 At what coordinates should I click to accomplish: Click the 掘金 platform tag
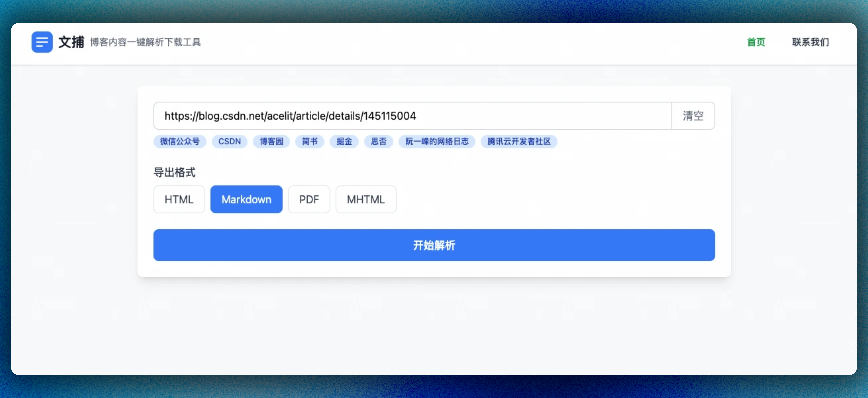pyautogui.click(x=344, y=141)
